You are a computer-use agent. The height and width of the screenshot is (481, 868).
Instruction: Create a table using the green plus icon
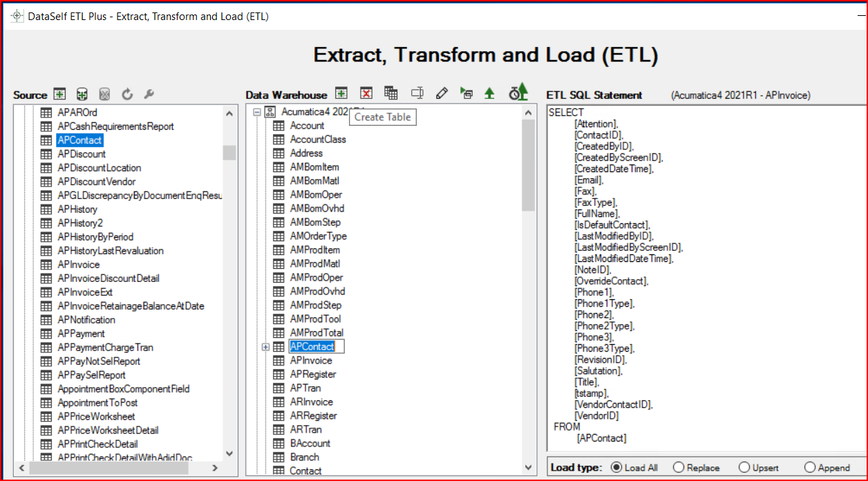pos(341,92)
